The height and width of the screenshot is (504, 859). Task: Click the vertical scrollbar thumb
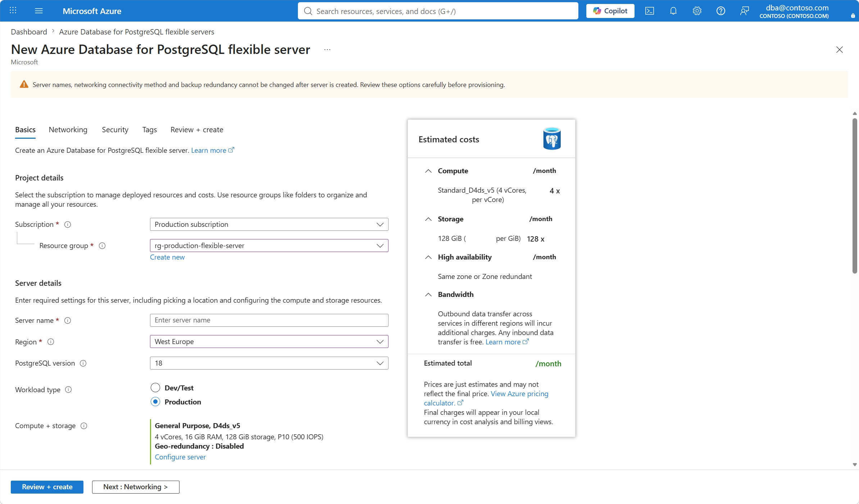[855, 196]
